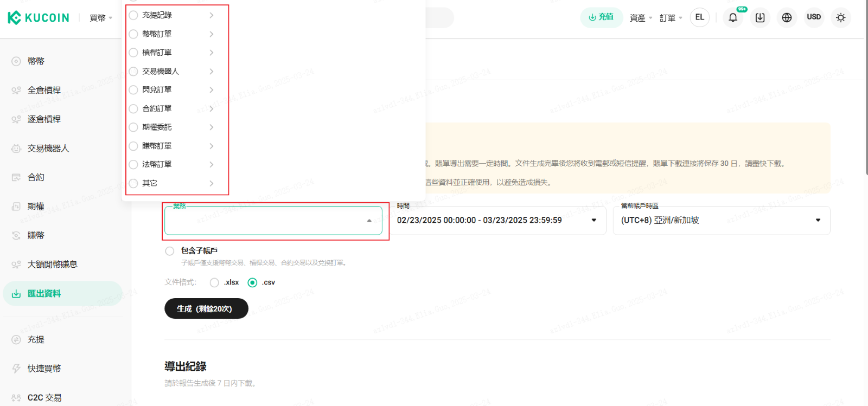The image size is (868, 406).
Task: Select the 閃兌訂單 radio option
Action: [x=133, y=90]
